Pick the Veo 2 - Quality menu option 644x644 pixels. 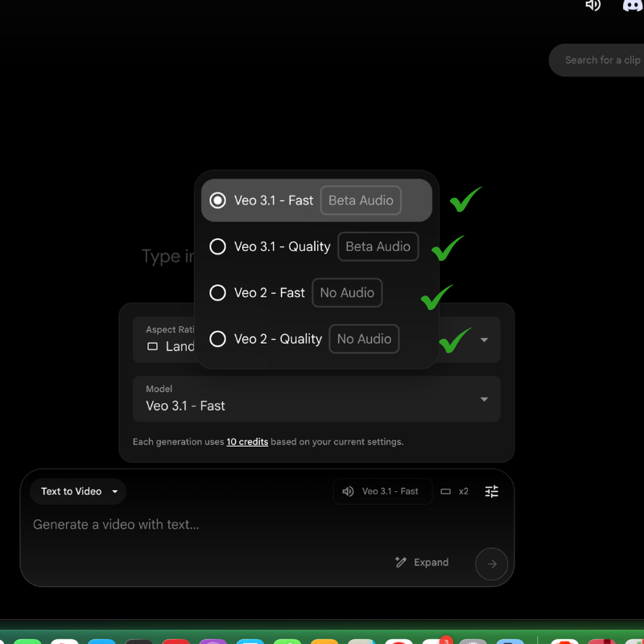[278, 339]
